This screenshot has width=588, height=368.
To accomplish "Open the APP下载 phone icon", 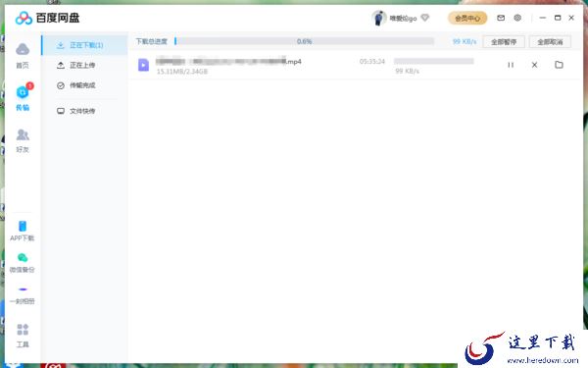I will point(23,226).
